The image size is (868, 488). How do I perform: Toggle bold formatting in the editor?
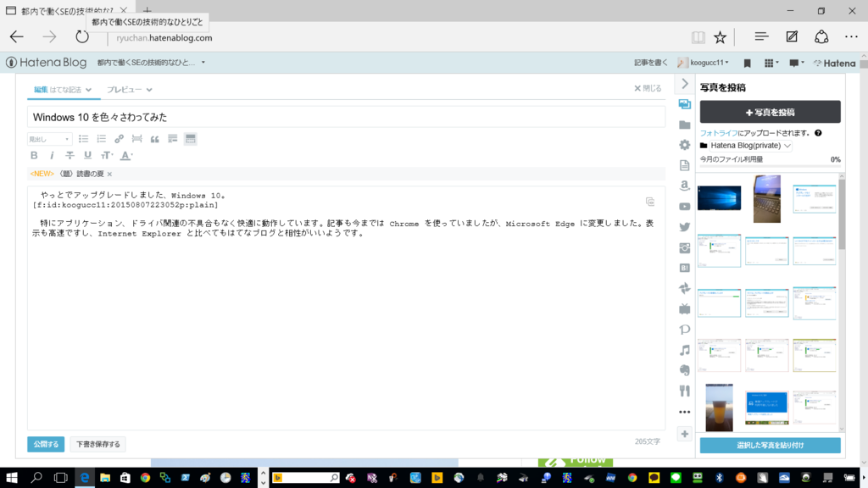(34, 155)
